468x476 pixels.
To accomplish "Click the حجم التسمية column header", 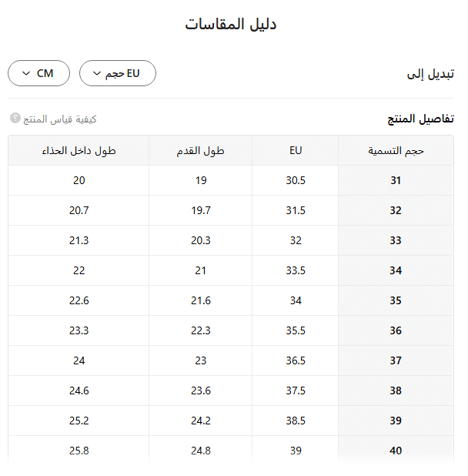I will 396,151.
